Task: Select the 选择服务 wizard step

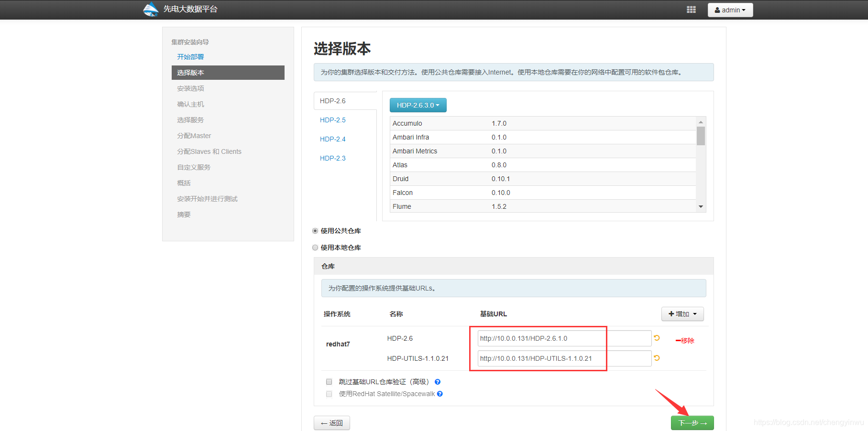Action: coord(190,120)
